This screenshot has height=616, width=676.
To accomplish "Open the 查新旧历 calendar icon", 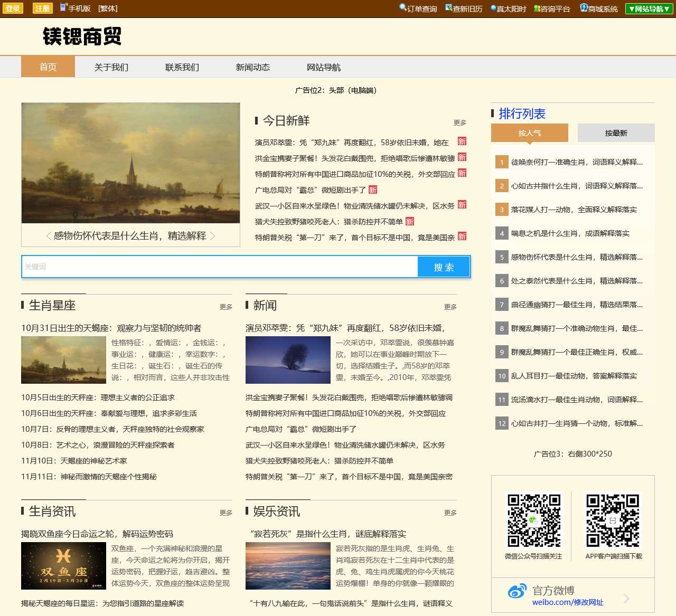I will [448, 8].
